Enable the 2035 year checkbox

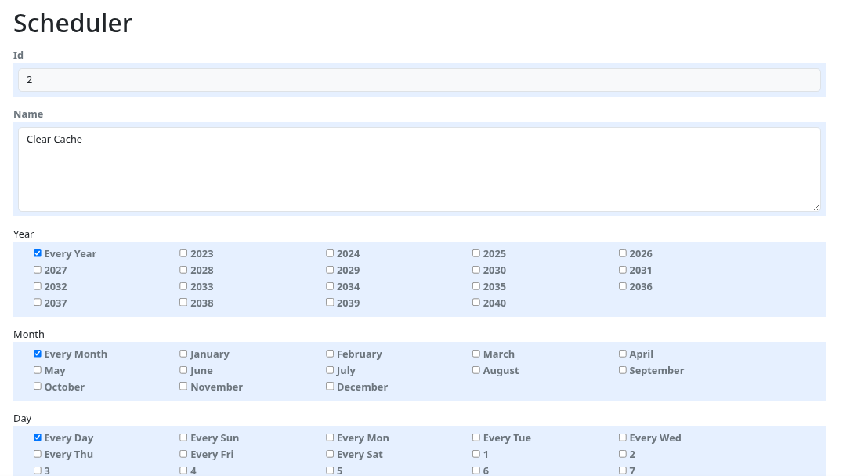click(x=476, y=286)
